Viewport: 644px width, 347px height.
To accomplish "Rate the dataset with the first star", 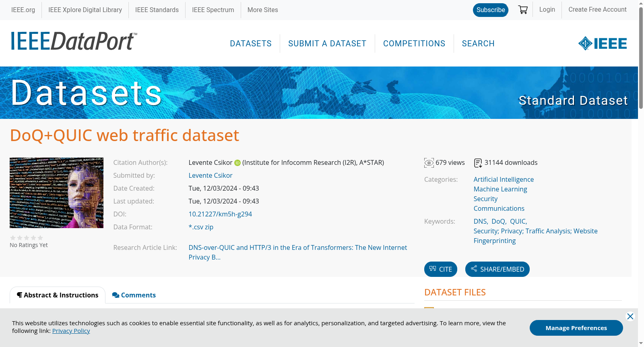I will pyautogui.click(x=13, y=238).
